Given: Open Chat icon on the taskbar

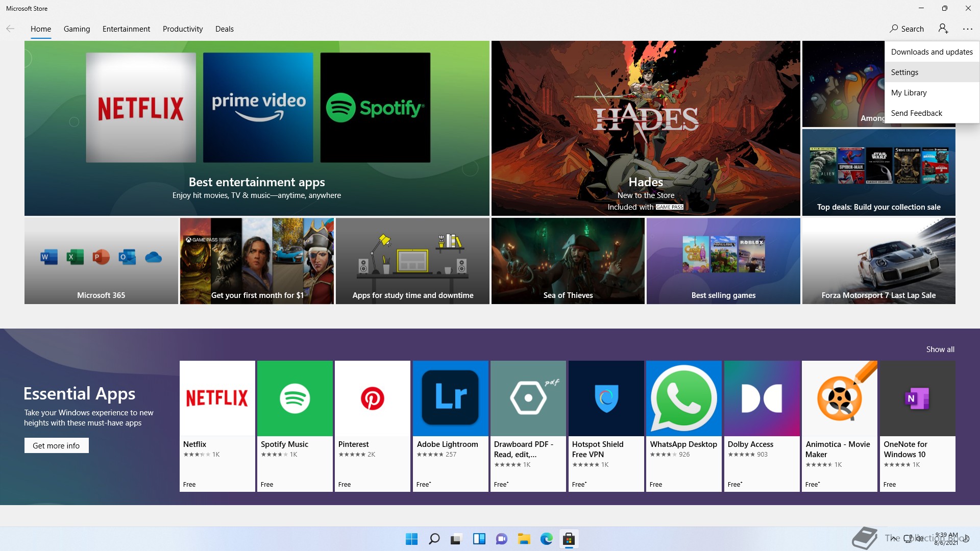Looking at the screenshot, I should pos(502,539).
